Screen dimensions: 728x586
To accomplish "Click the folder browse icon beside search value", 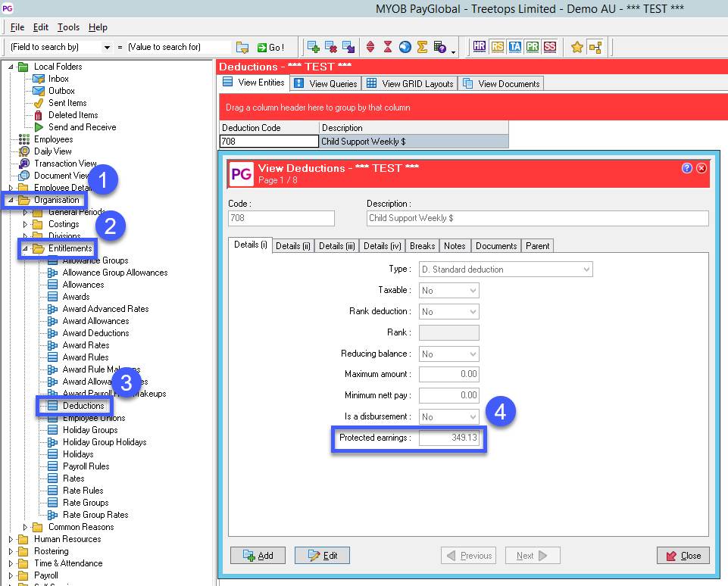I will [x=242, y=48].
